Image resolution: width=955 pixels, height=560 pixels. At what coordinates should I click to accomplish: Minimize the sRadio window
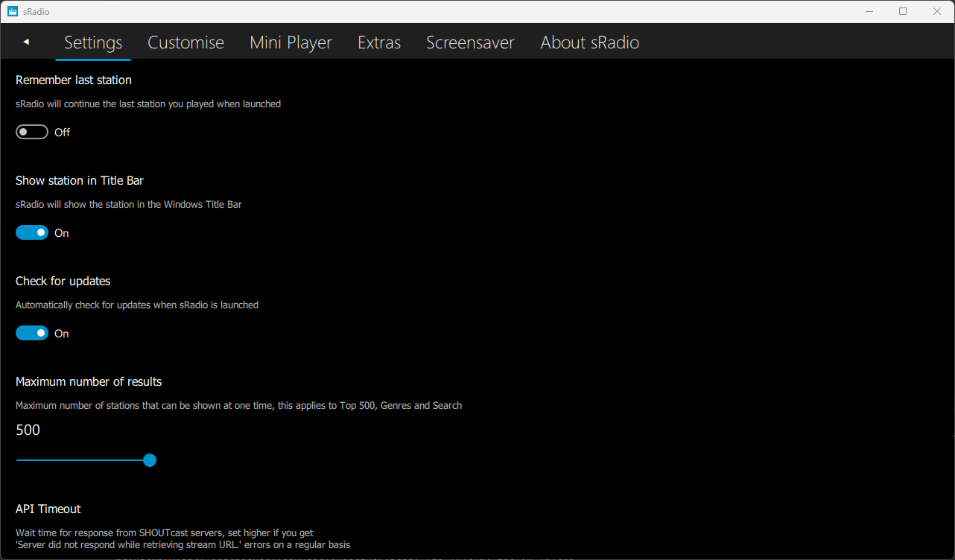(869, 11)
